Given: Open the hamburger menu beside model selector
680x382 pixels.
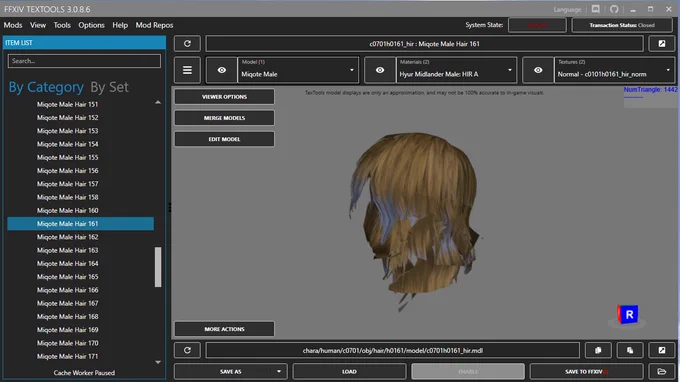Looking at the screenshot, I should coord(187,70).
